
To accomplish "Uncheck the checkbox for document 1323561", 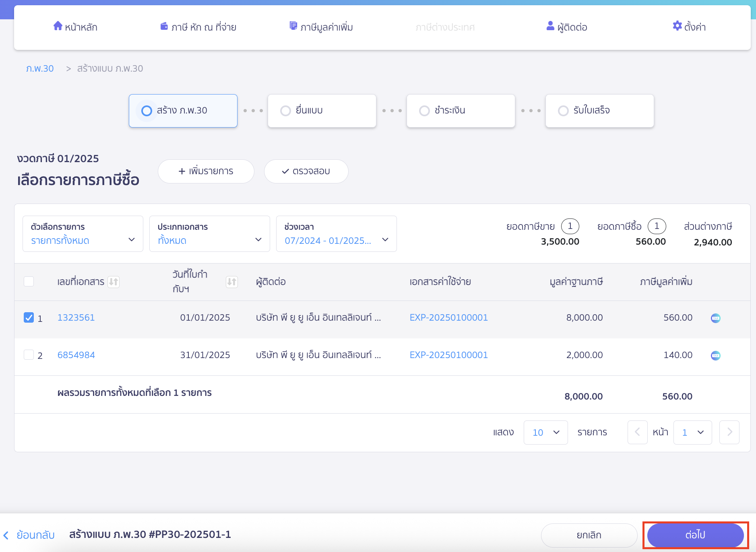I will pyautogui.click(x=29, y=318).
